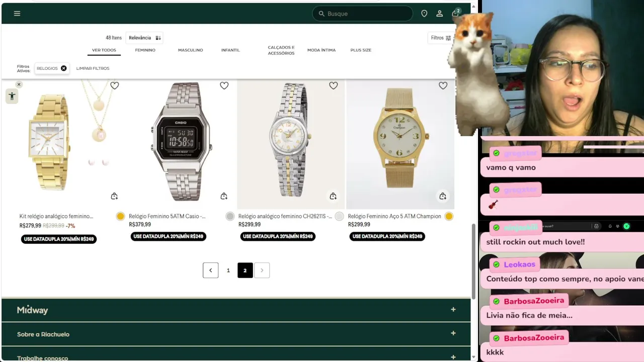
Task: Open the accessibility widget
Action: pos(12,97)
